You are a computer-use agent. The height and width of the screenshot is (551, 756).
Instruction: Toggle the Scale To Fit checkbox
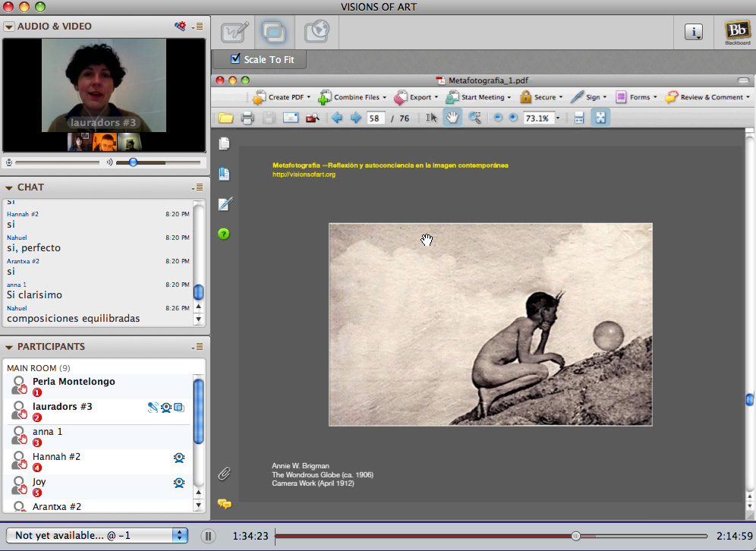tap(235, 58)
